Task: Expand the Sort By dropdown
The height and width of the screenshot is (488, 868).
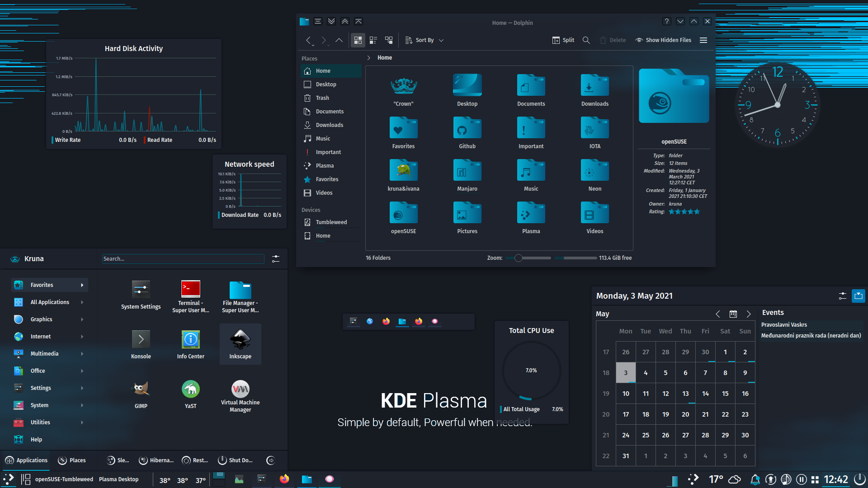Action: 425,40
